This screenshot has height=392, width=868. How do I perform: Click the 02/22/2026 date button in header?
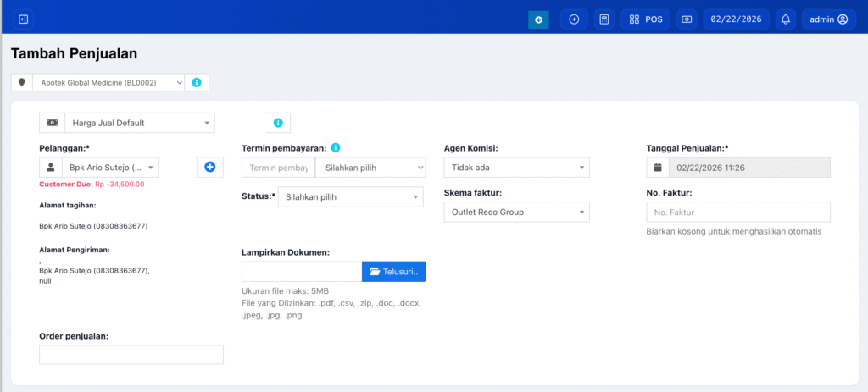pos(737,19)
